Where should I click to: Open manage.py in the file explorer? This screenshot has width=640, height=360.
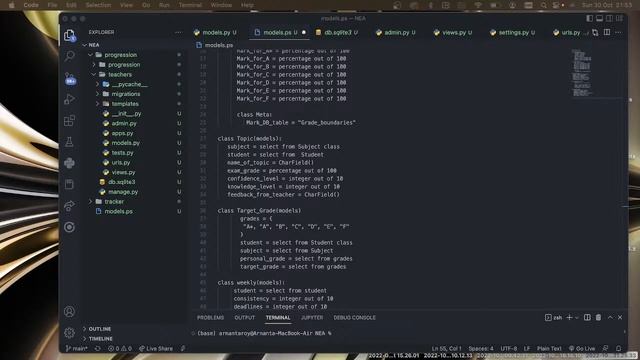pyautogui.click(x=123, y=192)
